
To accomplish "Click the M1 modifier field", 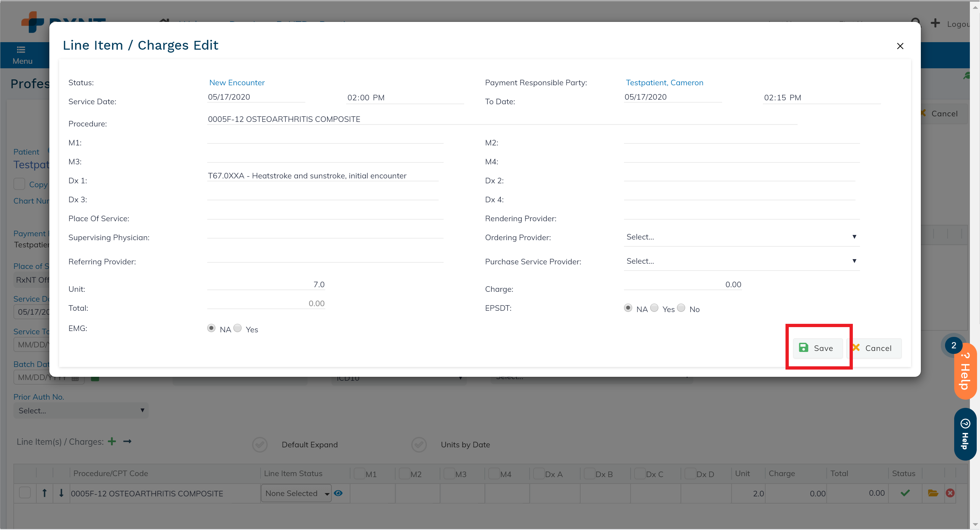I will (x=325, y=139).
